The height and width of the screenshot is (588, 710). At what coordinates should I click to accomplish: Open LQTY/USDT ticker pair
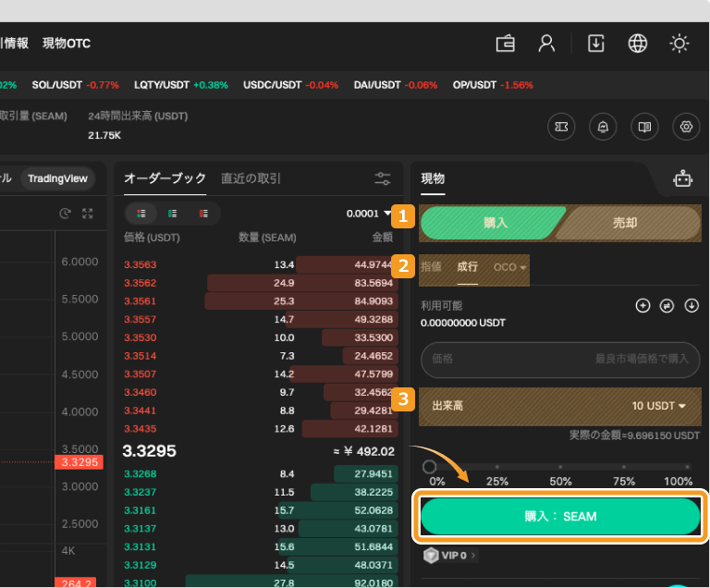[181, 85]
